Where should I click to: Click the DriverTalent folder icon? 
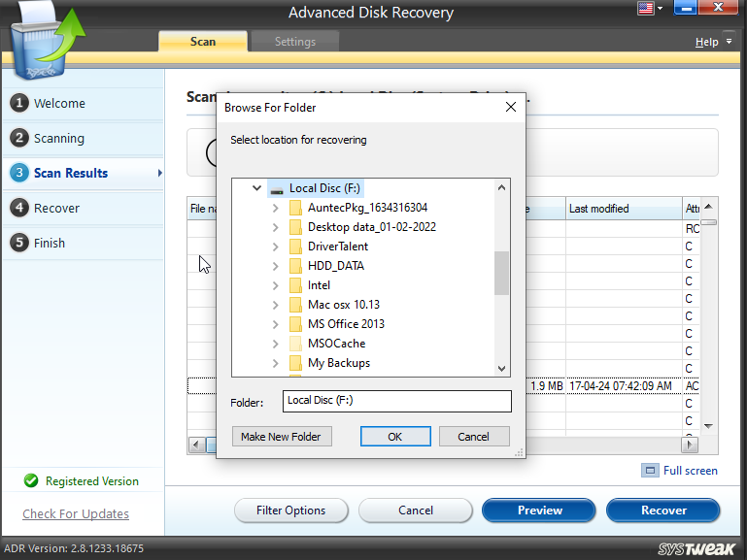295,247
